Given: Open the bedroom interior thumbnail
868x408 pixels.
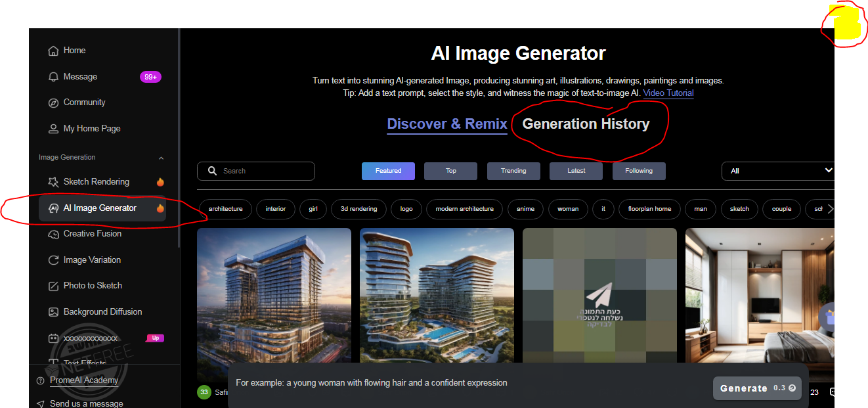Looking at the screenshot, I should [760, 305].
